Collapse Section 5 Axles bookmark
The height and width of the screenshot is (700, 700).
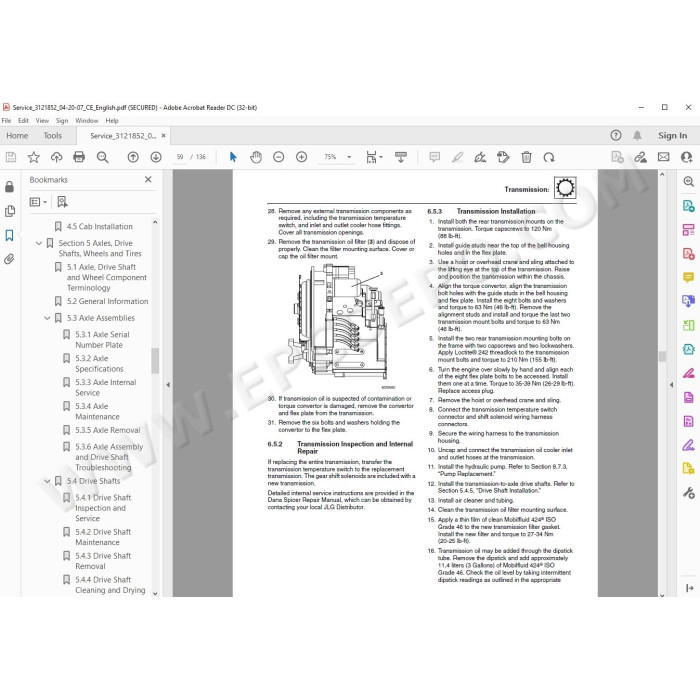coord(39,243)
